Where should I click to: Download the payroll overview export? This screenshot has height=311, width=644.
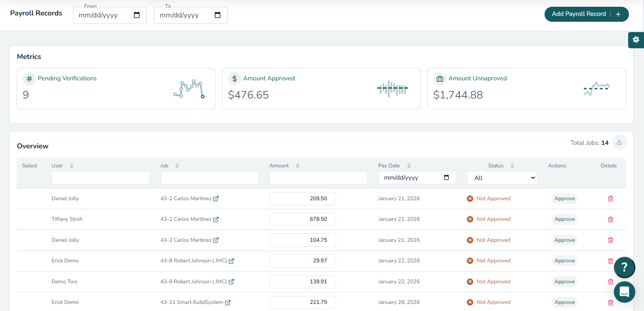pyautogui.click(x=619, y=142)
